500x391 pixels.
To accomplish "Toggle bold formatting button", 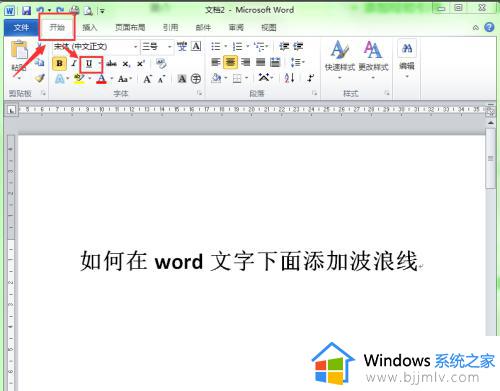I will pos(59,63).
